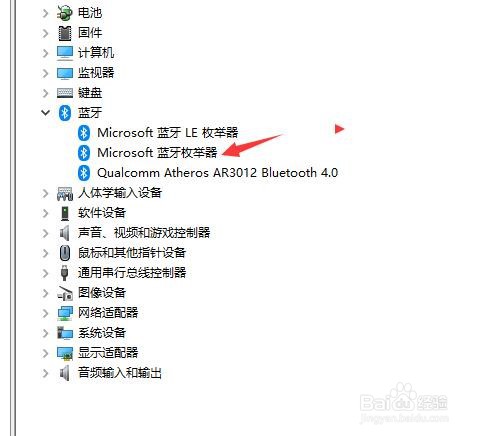Select Qualcomm Atheros AR3012 Bluetooth 4.0
Image resolution: width=477 pixels, height=436 pixels.
tap(217, 173)
